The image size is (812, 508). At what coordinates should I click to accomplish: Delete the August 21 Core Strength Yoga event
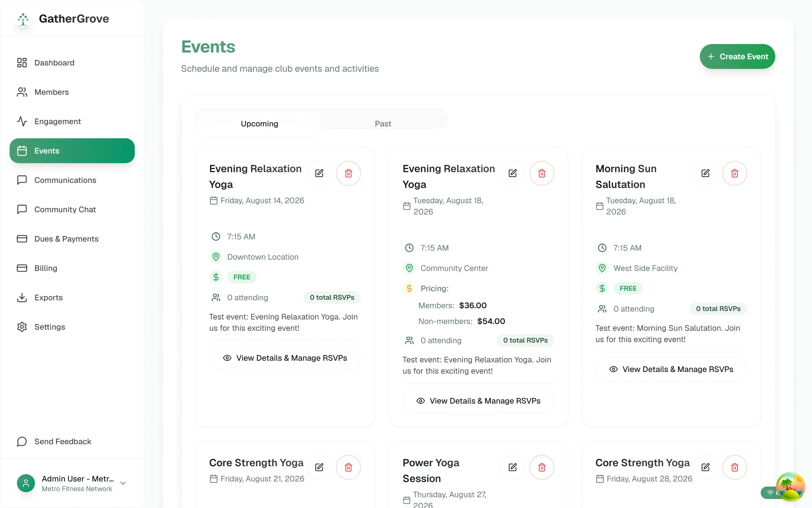pos(348,467)
